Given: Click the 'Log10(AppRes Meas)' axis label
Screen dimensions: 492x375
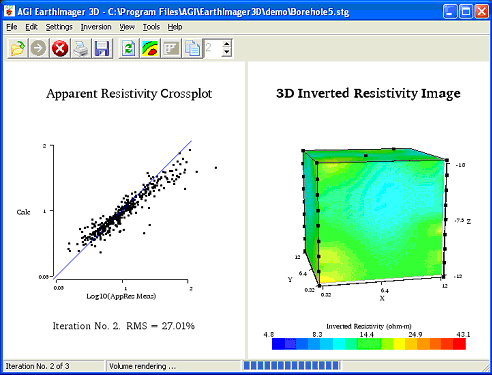Looking at the screenshot, I should pos(121,296).
